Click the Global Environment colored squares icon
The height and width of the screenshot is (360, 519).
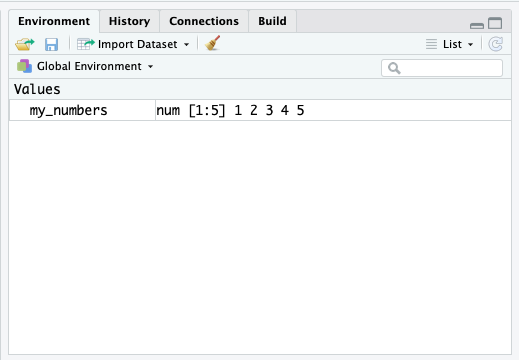tap(24, 66)
